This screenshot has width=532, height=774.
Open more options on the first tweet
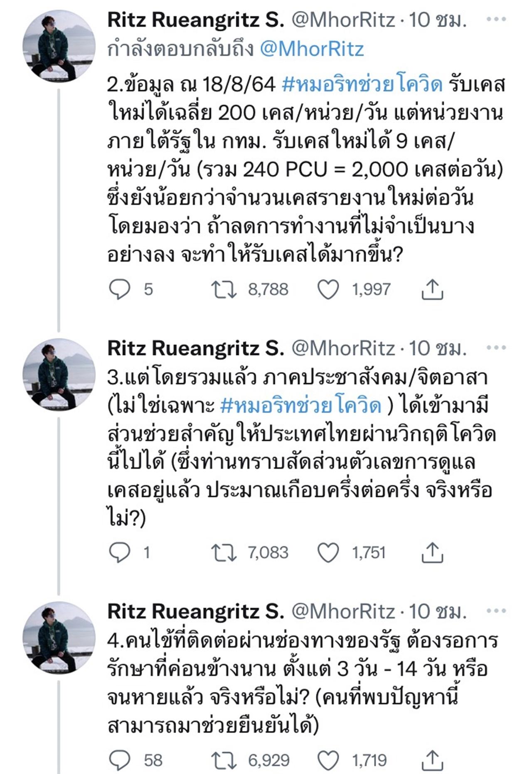coord(496,20)
